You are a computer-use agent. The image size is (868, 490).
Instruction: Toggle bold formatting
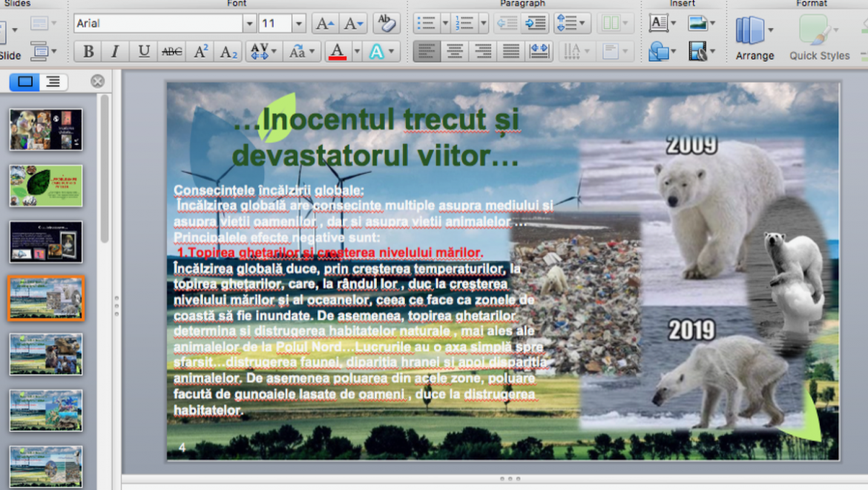click(88, 51)
